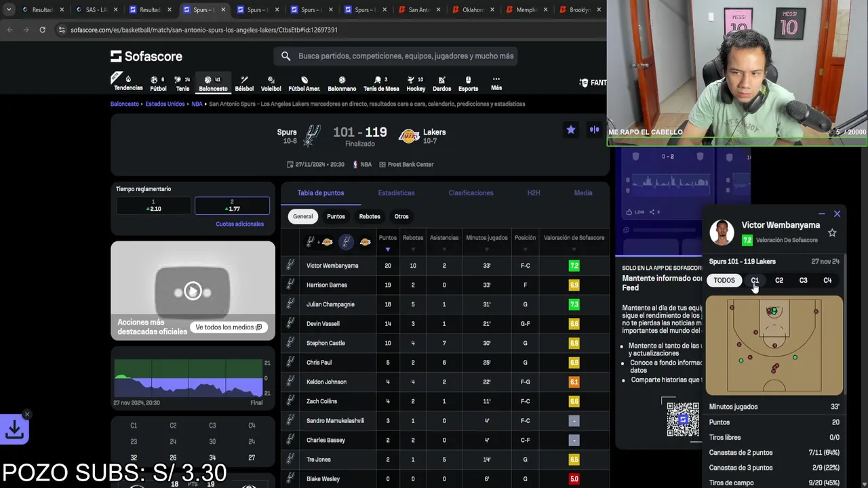Open the Lakers team logo in header
This screenshot has width=868, height=488.
coord(409,136)
